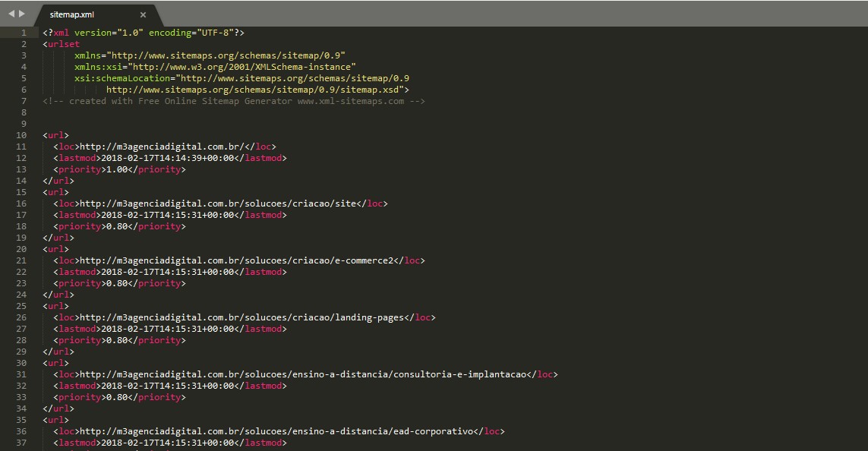Click the left tab navigation arrow
The height and width of the screenshot is (451, 868).
(11, 14)
